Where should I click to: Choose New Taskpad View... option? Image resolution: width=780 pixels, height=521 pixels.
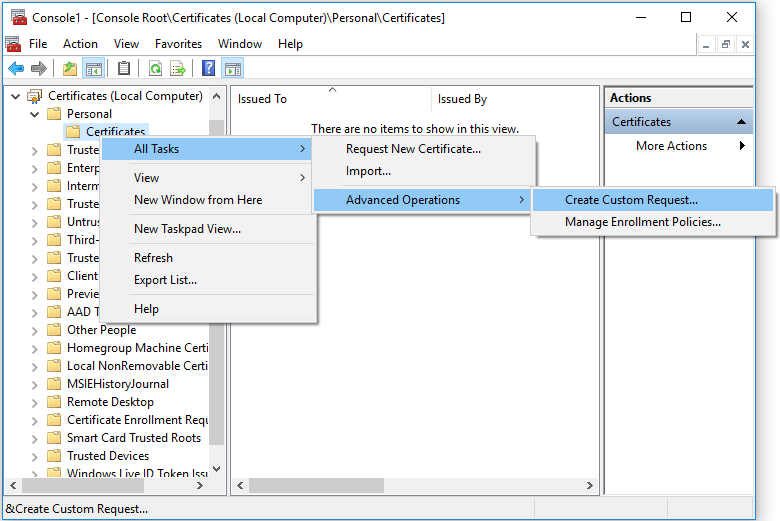[x=208, y=229]
